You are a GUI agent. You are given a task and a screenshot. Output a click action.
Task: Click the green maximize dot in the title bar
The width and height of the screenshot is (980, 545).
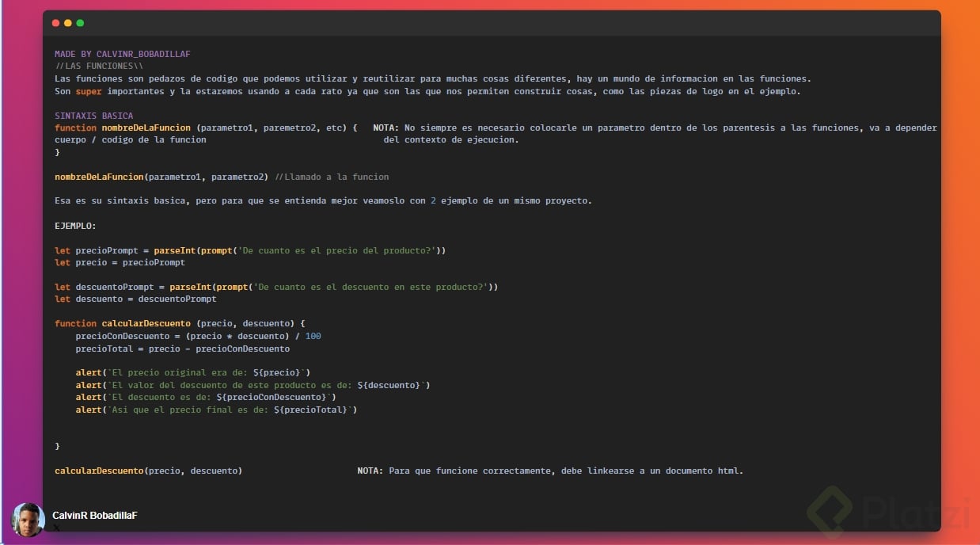(x=80, y=23)
